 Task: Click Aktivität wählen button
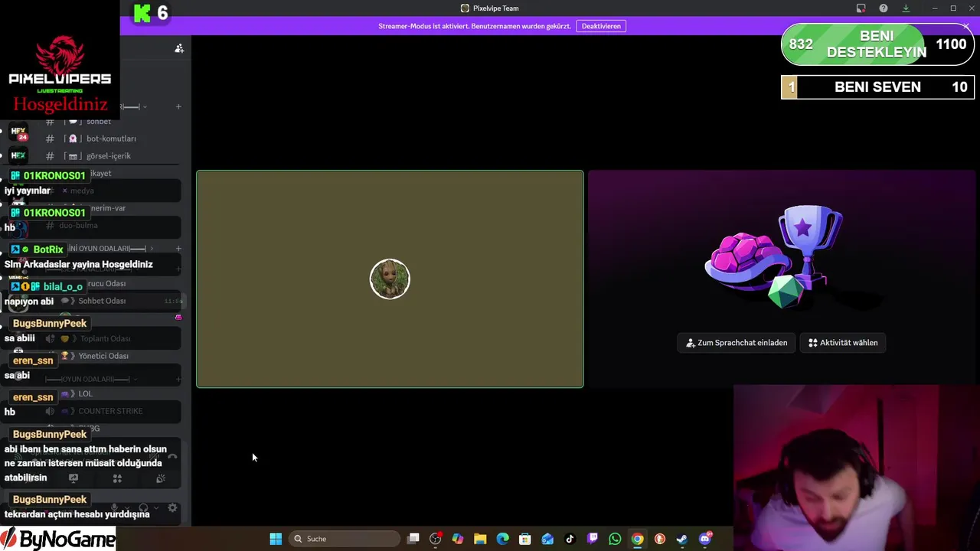tap(843, 343)
